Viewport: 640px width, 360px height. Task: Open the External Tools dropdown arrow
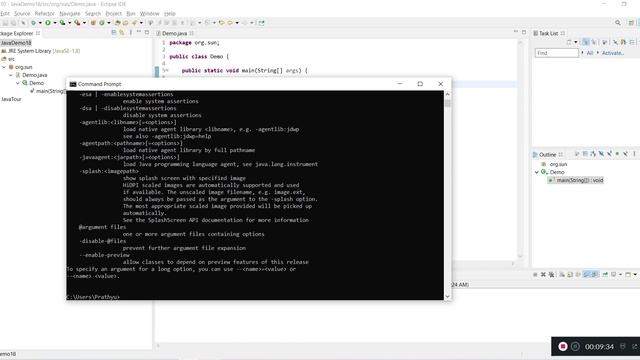[x=84, y=23]
